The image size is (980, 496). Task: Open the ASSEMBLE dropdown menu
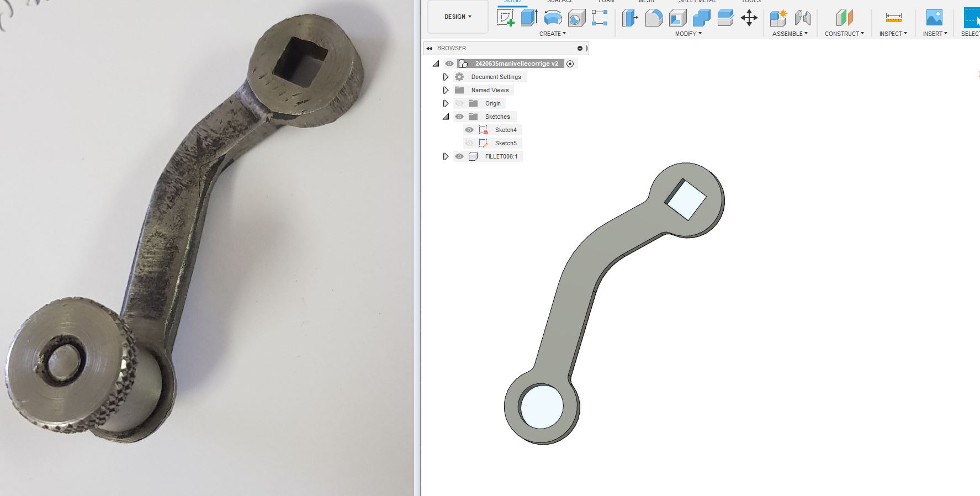[790, 34]
